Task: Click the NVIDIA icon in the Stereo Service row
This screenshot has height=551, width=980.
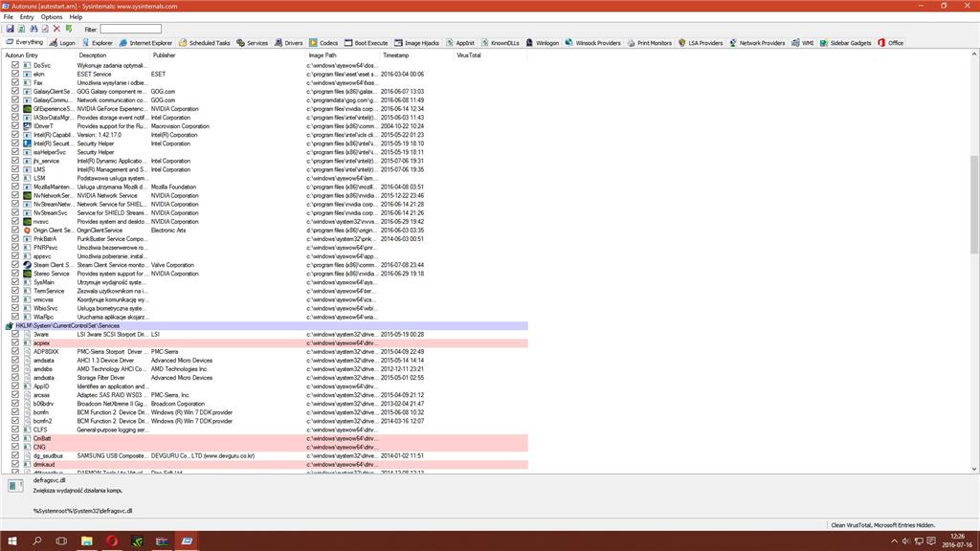Action: [27, 274]
